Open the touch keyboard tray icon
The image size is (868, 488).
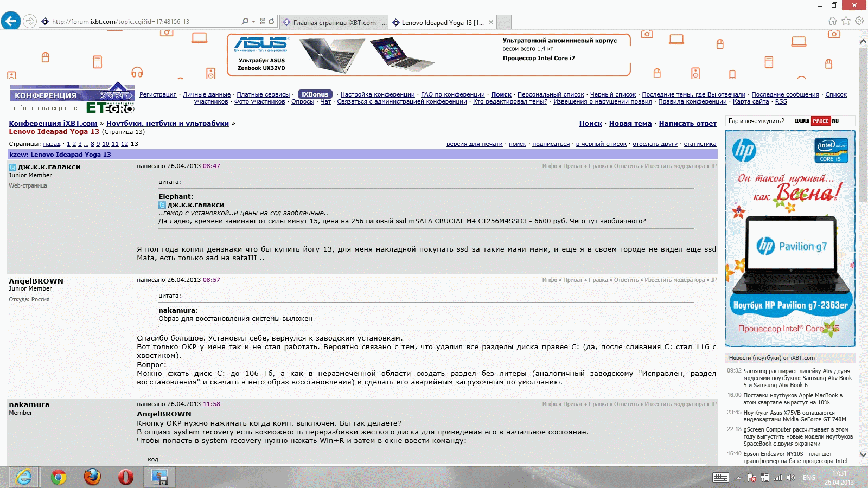click(x=721, y=478)
